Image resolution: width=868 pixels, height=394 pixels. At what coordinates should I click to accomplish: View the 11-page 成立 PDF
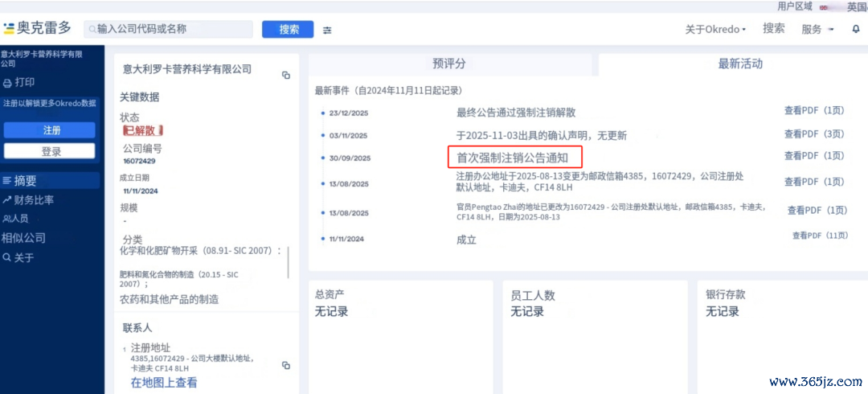820,236
